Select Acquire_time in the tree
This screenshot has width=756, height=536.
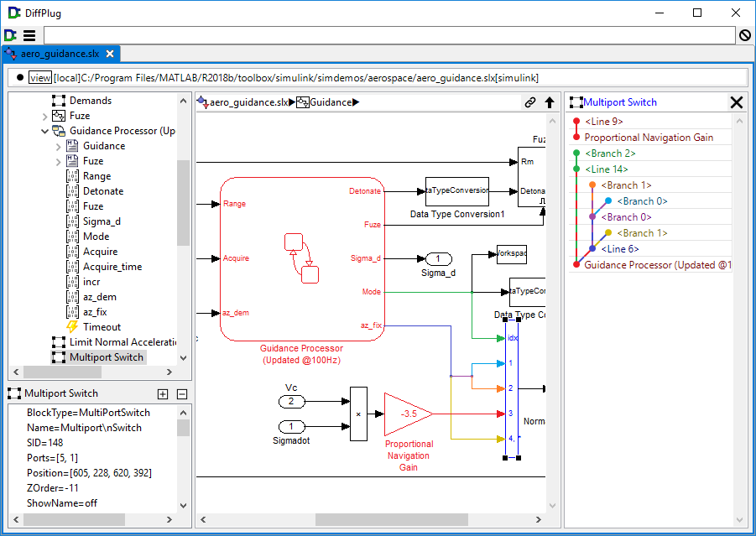click(x=112, y=267)
